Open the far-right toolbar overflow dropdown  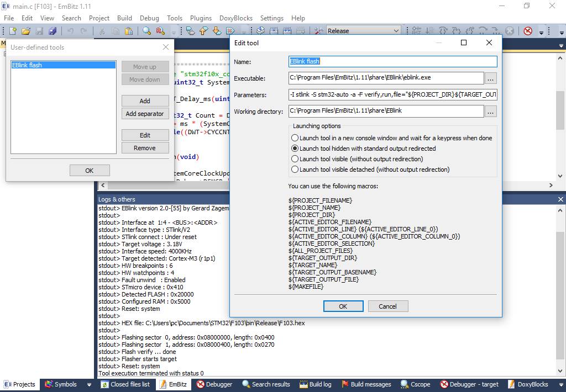point(562,32)
